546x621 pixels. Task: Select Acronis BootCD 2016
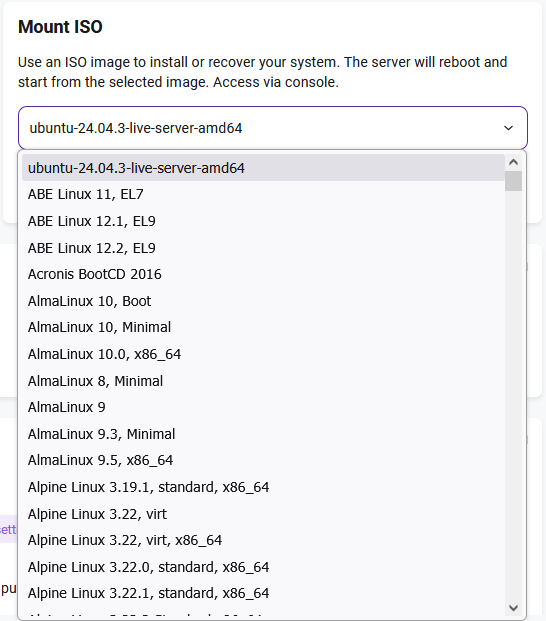tap(263, 274)
